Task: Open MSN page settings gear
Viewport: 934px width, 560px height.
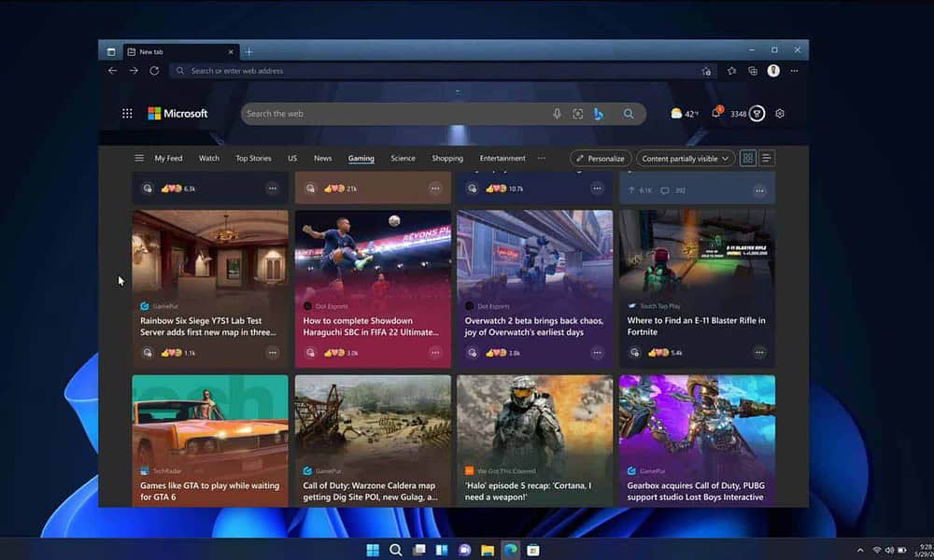Action: (x=780, y=114)
